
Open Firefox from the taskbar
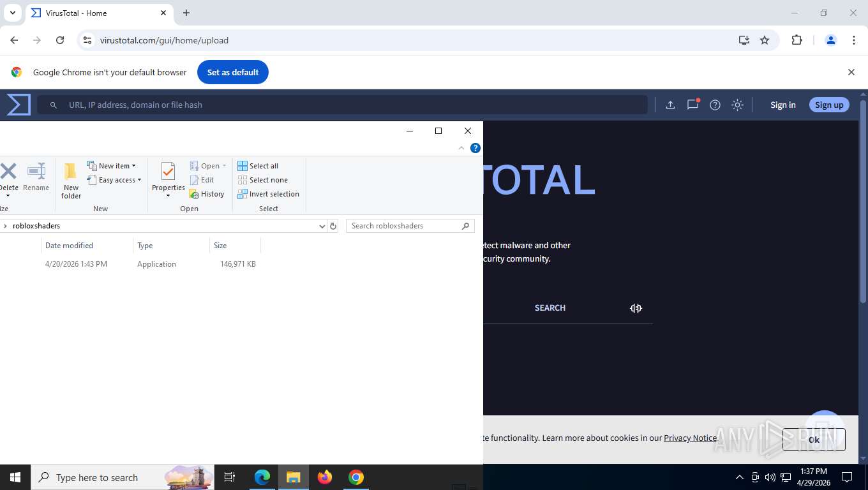[x=325, y=477]
